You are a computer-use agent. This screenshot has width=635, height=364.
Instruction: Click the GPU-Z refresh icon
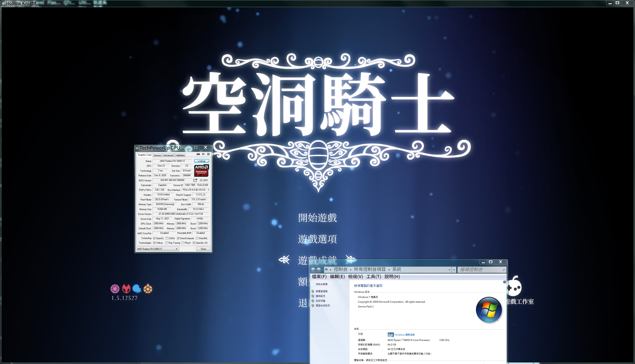click(203, 154)
